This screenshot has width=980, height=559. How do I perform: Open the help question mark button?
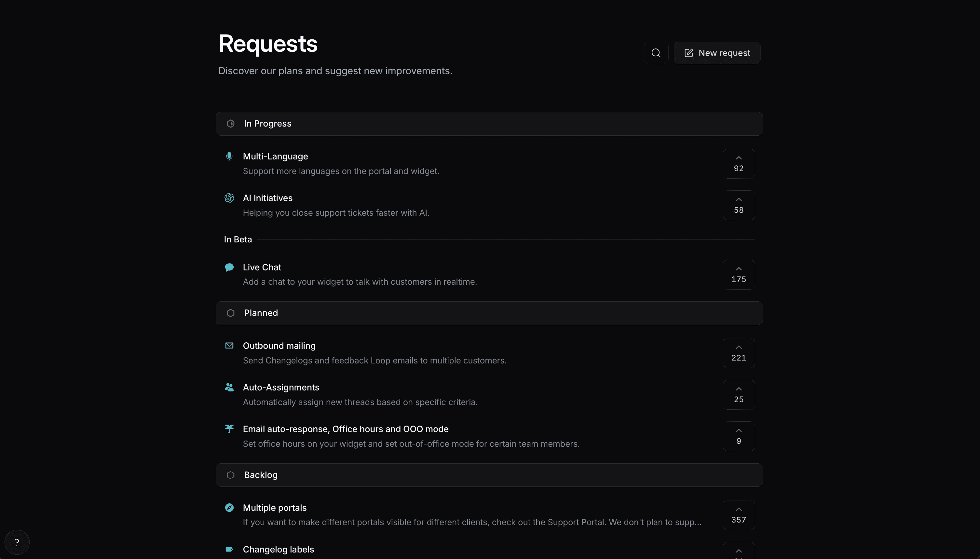tap(17, 542)
